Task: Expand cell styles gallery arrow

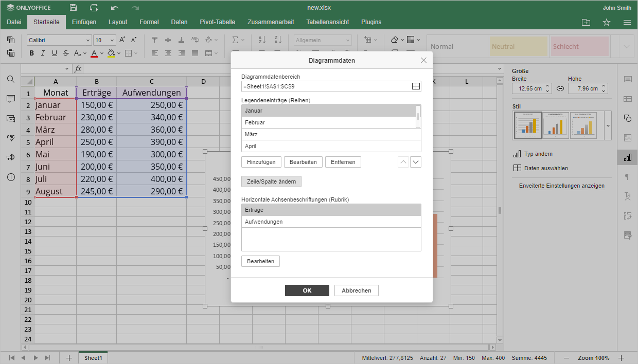Action: (x=626, y=46)
